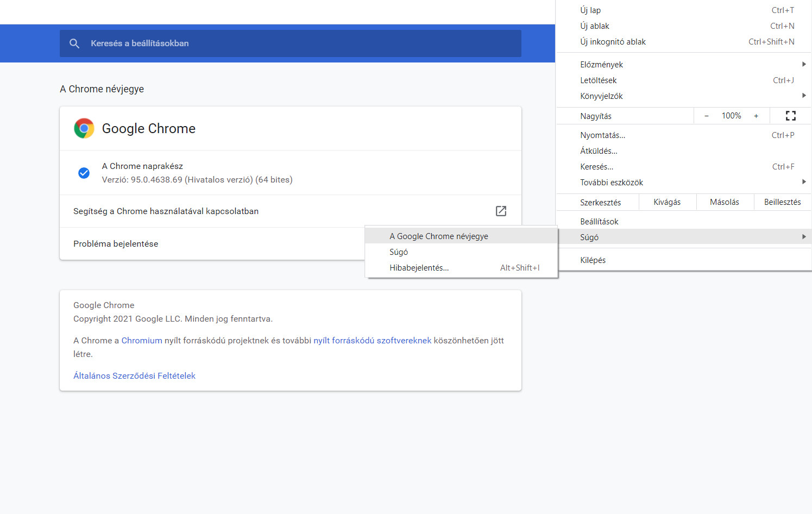The height and width of the screenshot is (514, 812).
Task: Open the Chromium link
Action: [142, 341]
